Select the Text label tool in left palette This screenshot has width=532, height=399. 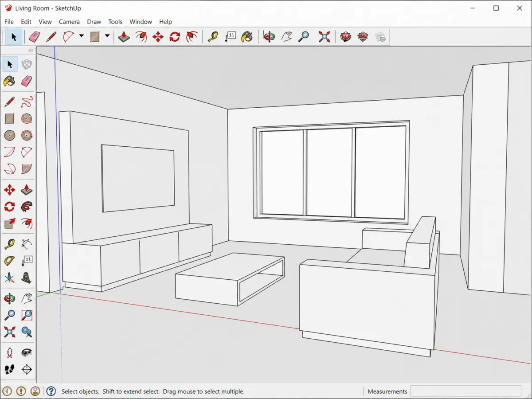point(27,261)
